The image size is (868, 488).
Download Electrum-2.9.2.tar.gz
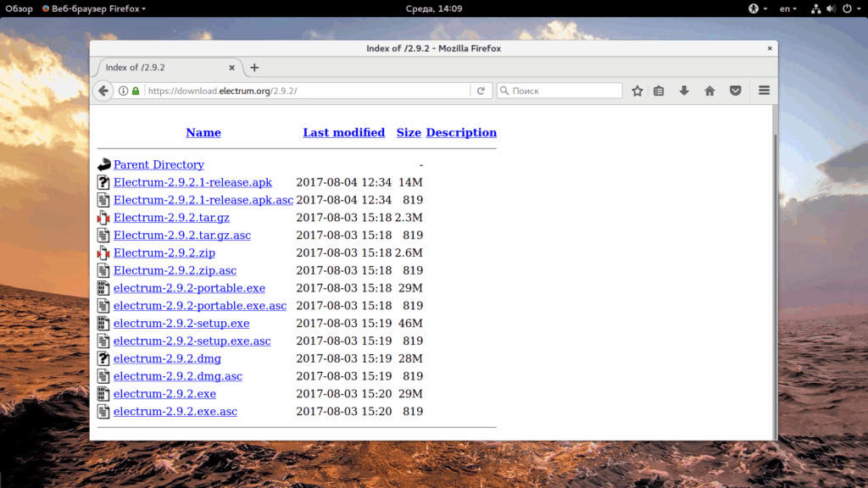pos(171,218)
